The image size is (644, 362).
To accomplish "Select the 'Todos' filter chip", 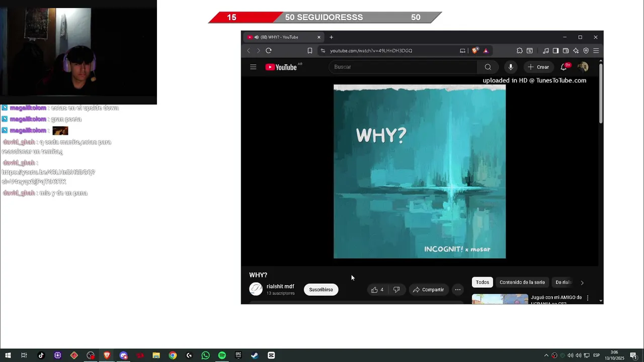I will [x=482, y=283].
